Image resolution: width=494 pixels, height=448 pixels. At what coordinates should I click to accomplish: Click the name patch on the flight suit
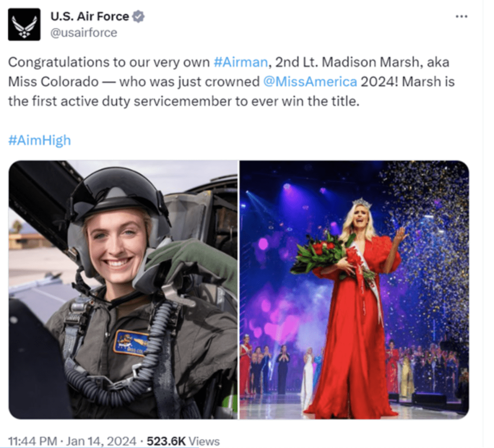pyautogui.click(x=131, y=342)
